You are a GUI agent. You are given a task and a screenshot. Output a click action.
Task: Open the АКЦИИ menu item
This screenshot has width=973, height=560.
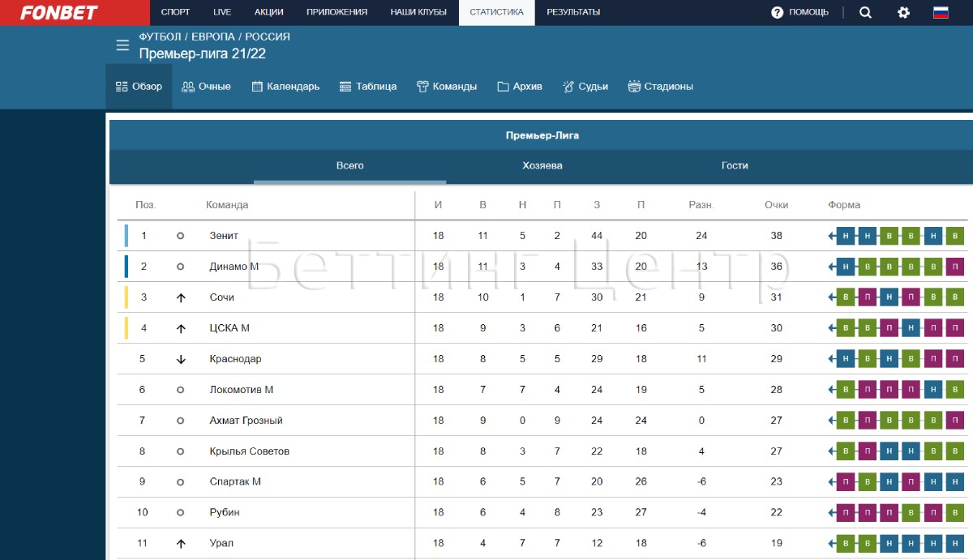(268, 12)
